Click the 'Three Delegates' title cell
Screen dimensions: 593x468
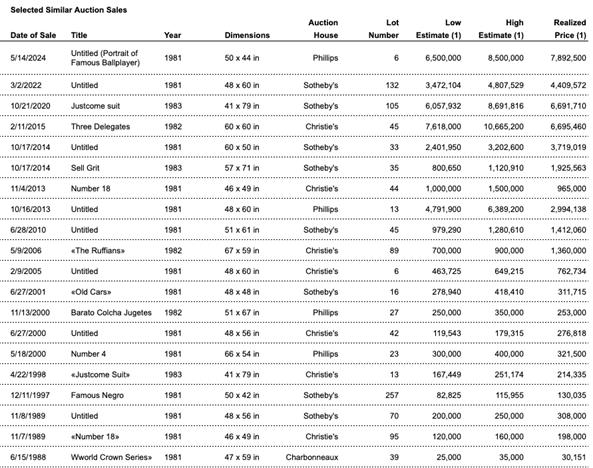point(100,126)
